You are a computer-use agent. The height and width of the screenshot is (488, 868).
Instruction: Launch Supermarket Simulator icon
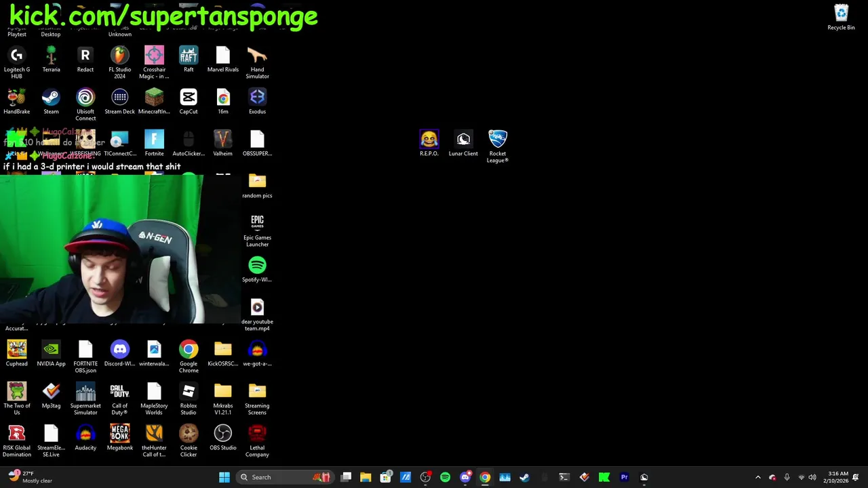click(x=85, y=399)
